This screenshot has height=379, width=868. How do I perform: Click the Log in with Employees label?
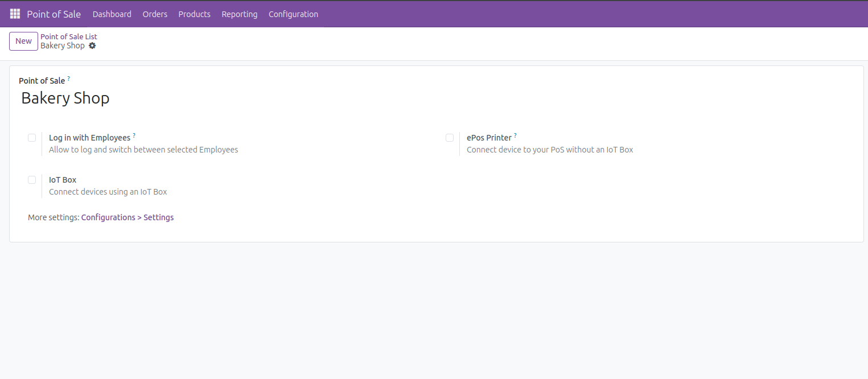pos(89,138)
